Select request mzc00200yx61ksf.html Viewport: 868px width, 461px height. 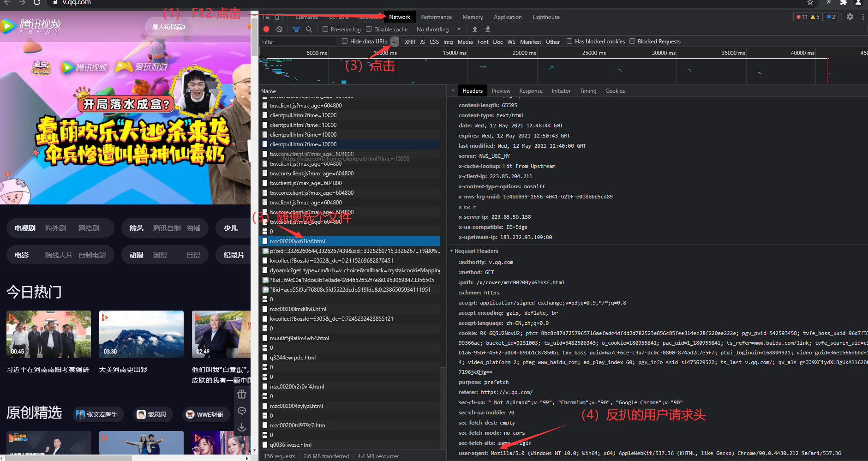coord(350,241)
